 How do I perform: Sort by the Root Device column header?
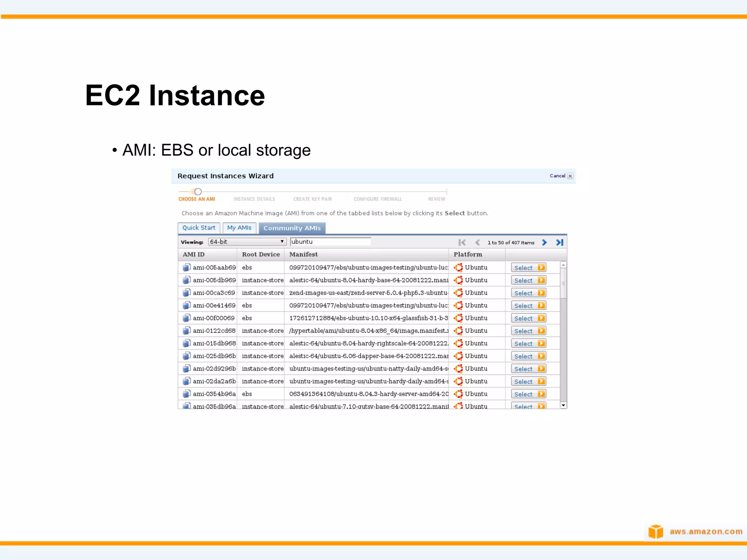click(x=260, y=254)
